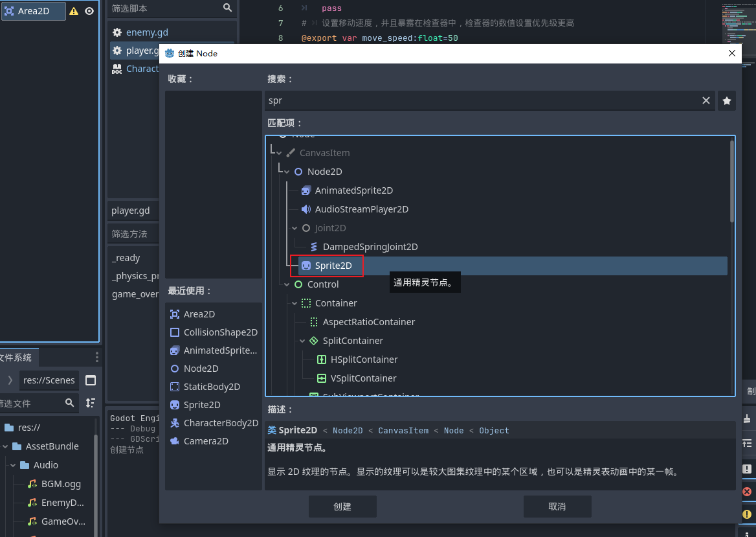Click the warning icon next to Area2D
The image size is (756, 537).
[x=74, y=10]
